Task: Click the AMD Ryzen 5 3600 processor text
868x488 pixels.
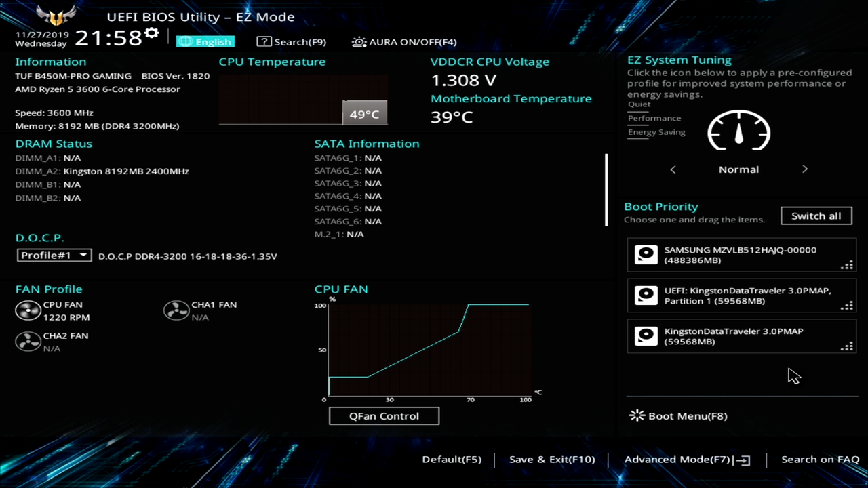Action: coord(98,89)
